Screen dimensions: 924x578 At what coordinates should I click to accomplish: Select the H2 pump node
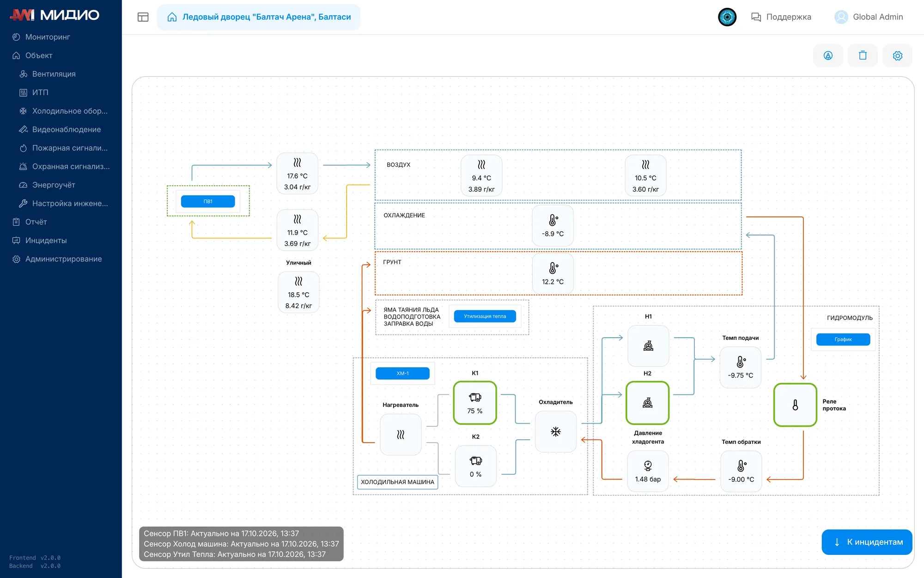[648, 403]
